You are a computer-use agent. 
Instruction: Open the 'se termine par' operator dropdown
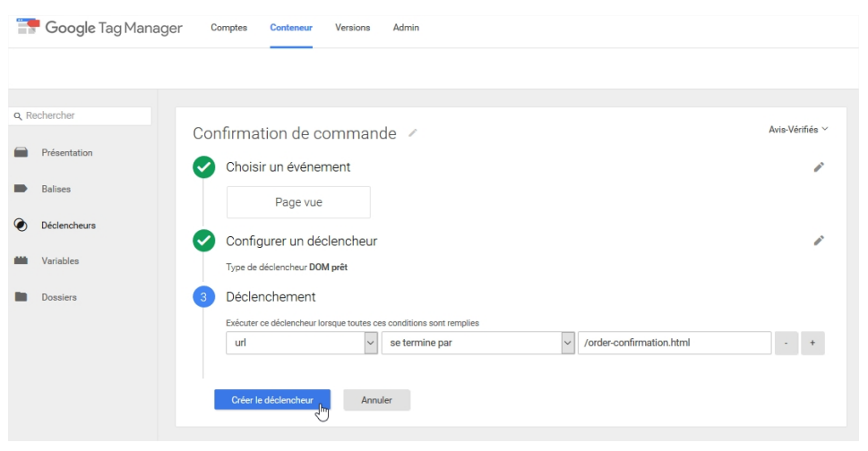(566, 344)
